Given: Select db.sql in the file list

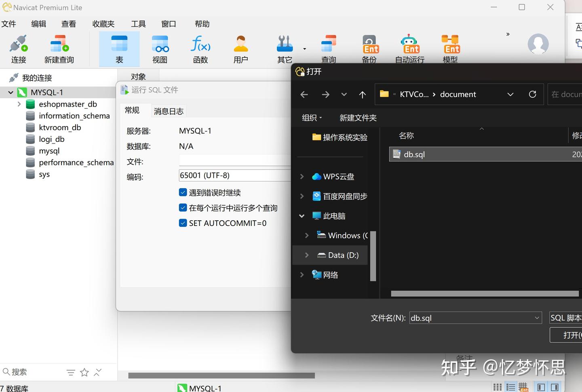Looking at the screenshot, I should tap(414, 154).
